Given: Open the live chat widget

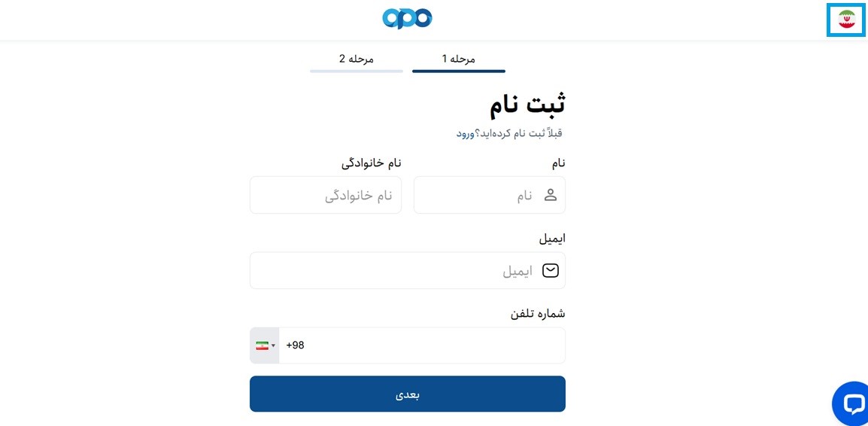Looking at the screenshot, I should [852, 404].
